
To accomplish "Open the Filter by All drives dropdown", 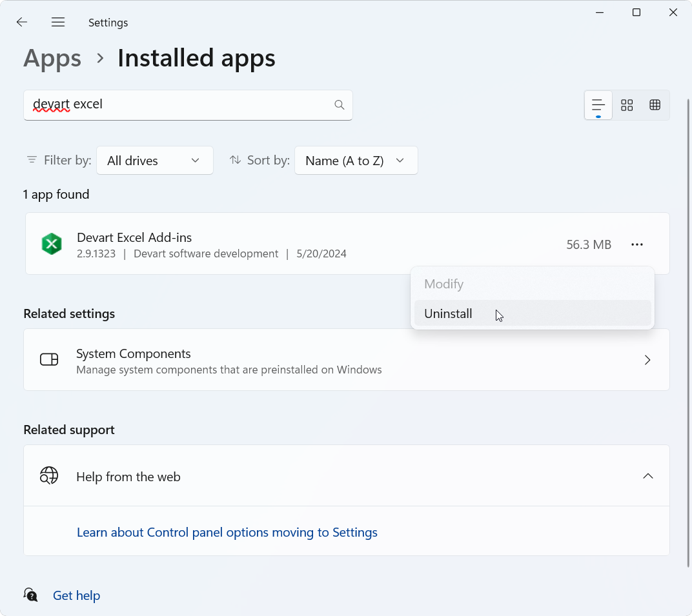I will point(154,161).
